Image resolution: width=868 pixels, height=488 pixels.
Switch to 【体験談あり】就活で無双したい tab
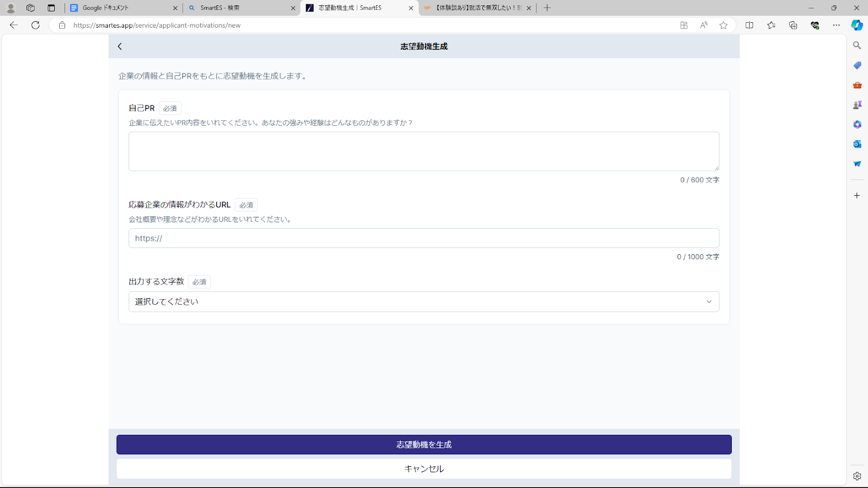(x=477, y=8)
